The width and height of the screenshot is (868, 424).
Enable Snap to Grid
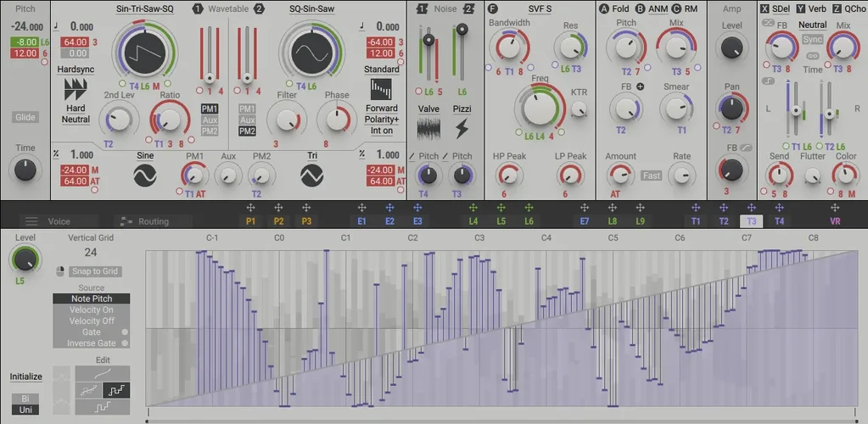pos(94,271)
